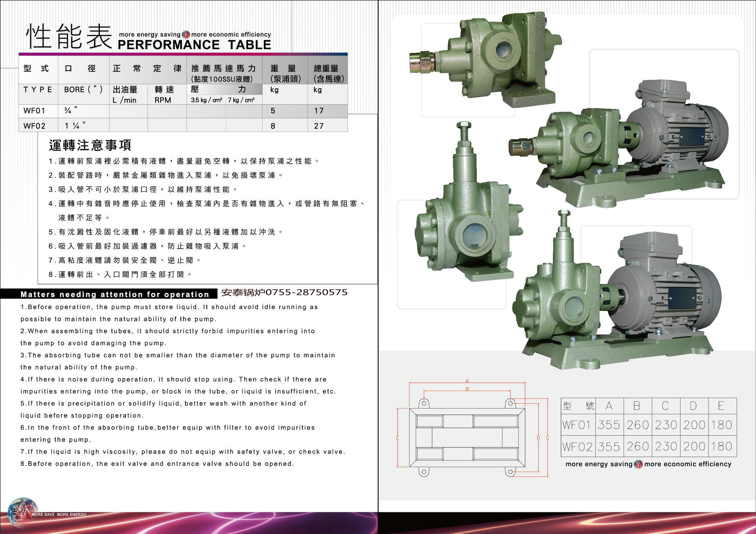
Task: Click the "180" value in the WF01 dimension row
Action: click(x=722, y=425)
